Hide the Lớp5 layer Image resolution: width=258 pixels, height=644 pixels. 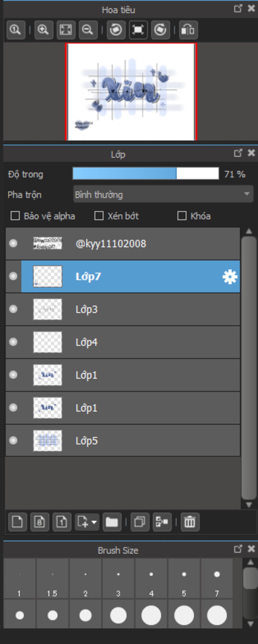point(13,440)
